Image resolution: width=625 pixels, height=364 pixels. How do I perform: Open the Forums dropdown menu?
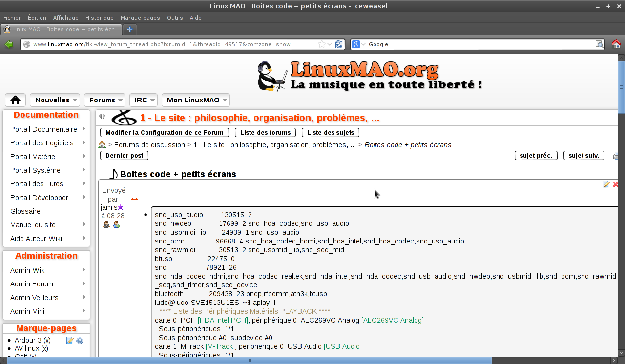[x=104, y=100]
